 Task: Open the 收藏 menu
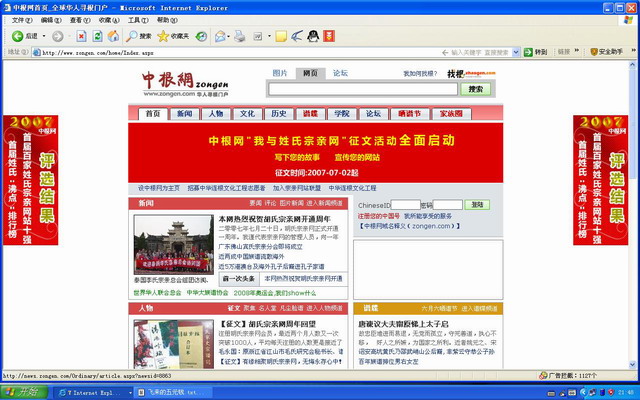point(109,20)
